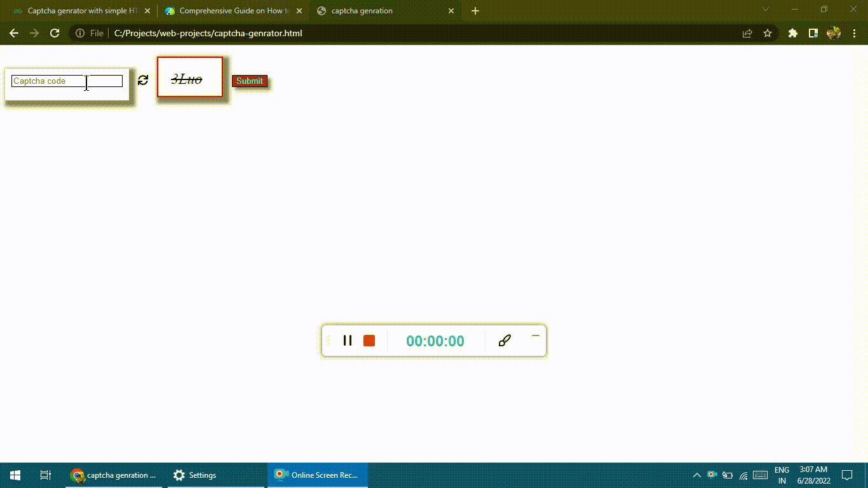The height and width of the screenshot is (488, 868).
Task: Bookmark this page with the star
Action: click(x=768, y=33)
